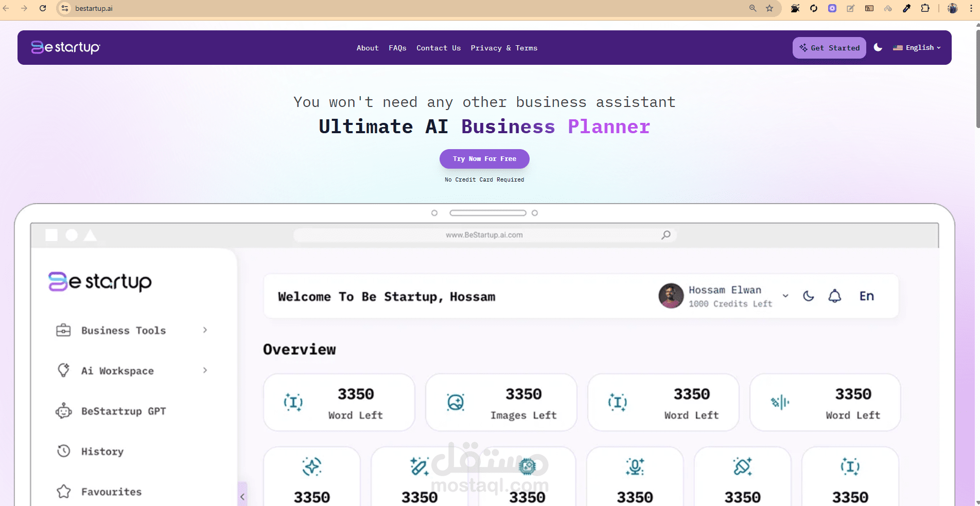
Task: Collapse the sidebar using the left-arrow tab
Action: point(242,496)
